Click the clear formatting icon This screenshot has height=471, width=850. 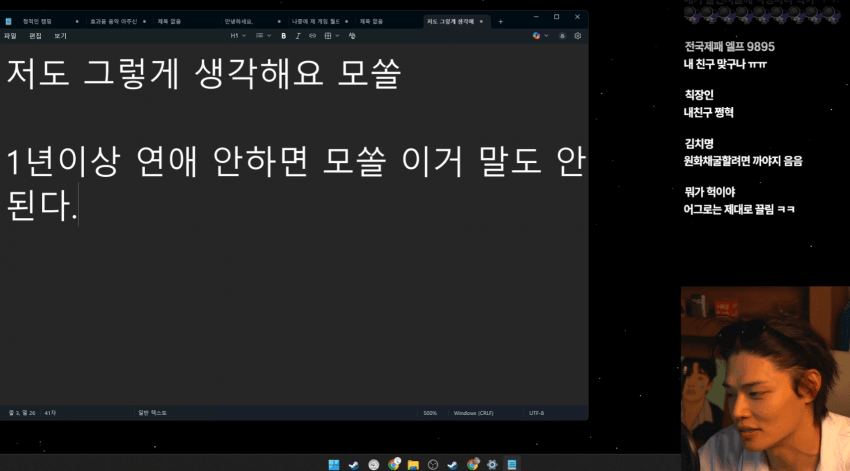tap(352, 35)
